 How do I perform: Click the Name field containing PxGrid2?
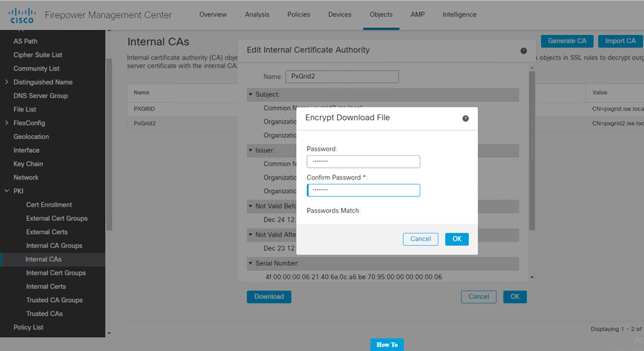[342, 76]
